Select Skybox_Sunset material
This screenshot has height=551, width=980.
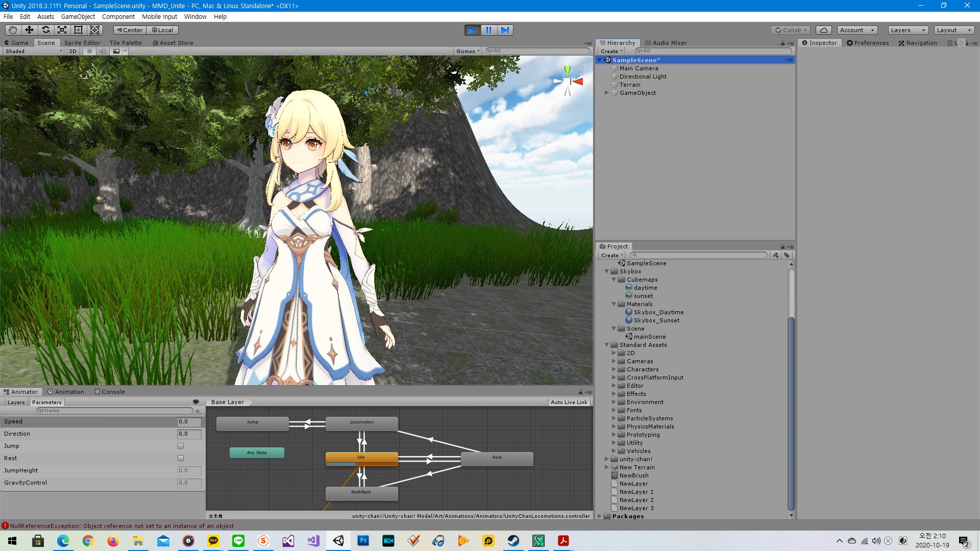pos(656,320)
